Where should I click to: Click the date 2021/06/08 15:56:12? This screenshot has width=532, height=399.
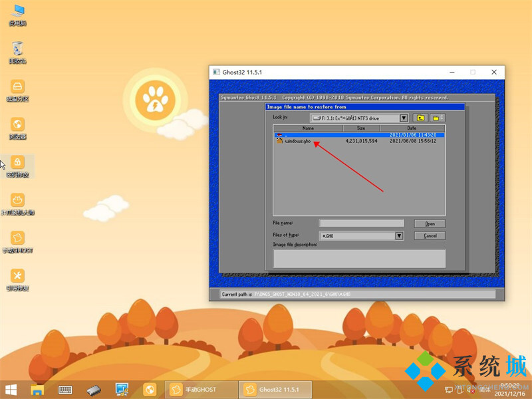point(413,141)
